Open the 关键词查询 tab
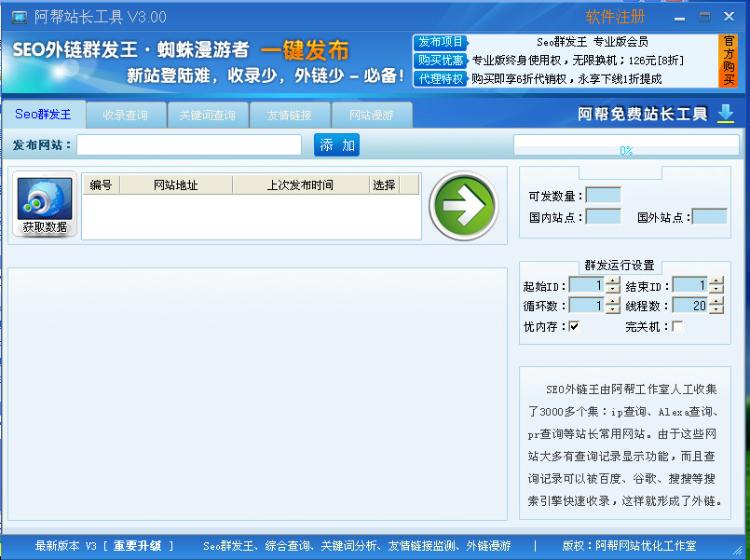 (207, 115)
